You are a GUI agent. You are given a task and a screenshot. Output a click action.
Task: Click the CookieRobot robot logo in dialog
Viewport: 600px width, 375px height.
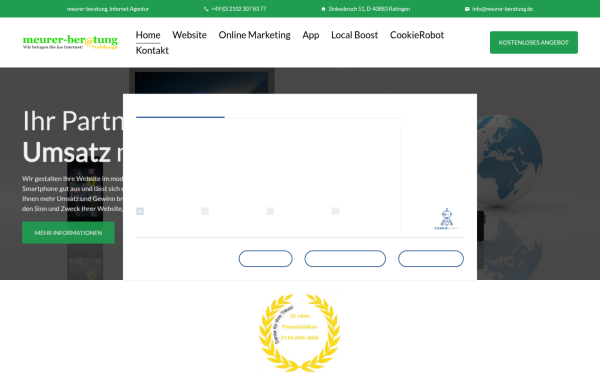446,219
